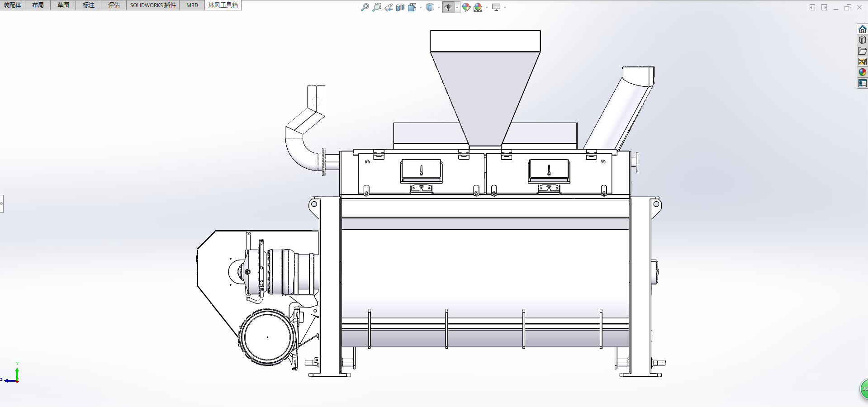Image resolution: width=868 pixels, height=407 pixels.
Task: Close the document window
Action: (859, 7)
